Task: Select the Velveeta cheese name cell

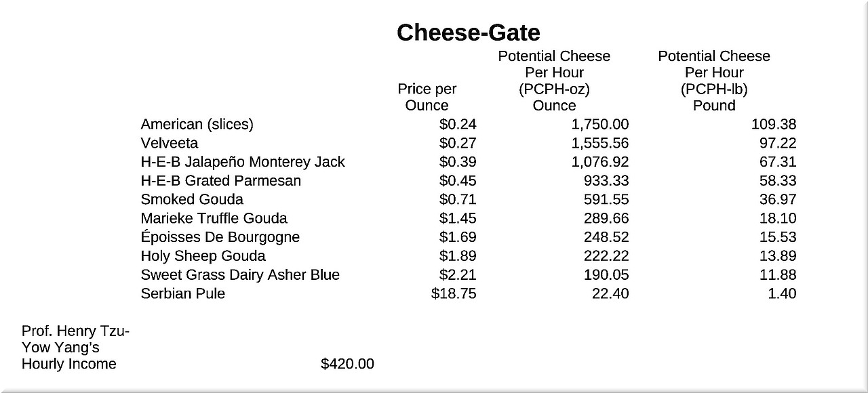Action: (x=170, y=143)
